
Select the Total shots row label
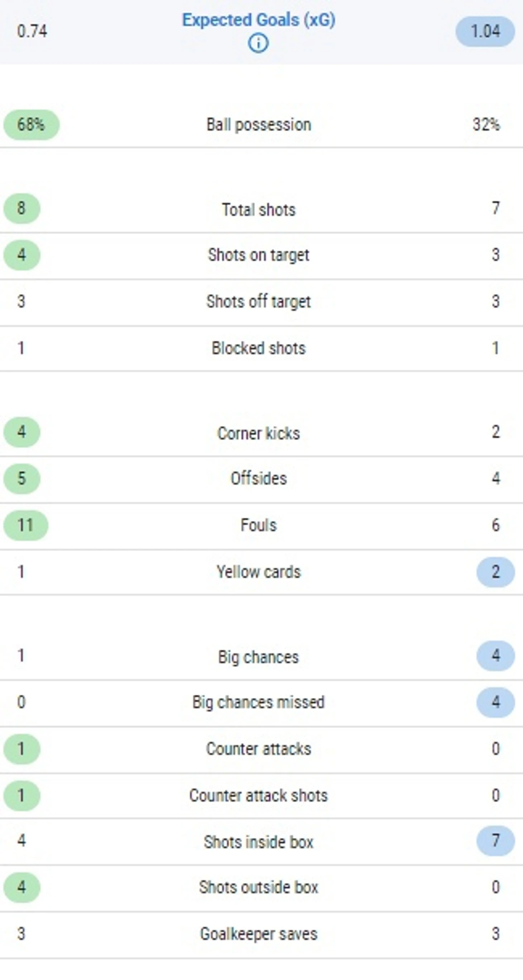tap(259, 210)
